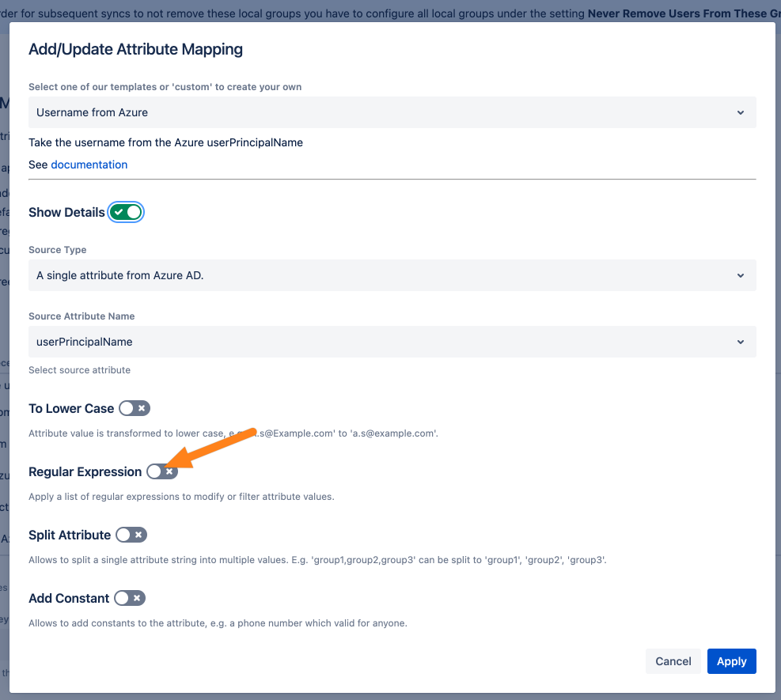Click the green checkmark in Show Details switch
The image size is (781, 700).
[119, 212]
